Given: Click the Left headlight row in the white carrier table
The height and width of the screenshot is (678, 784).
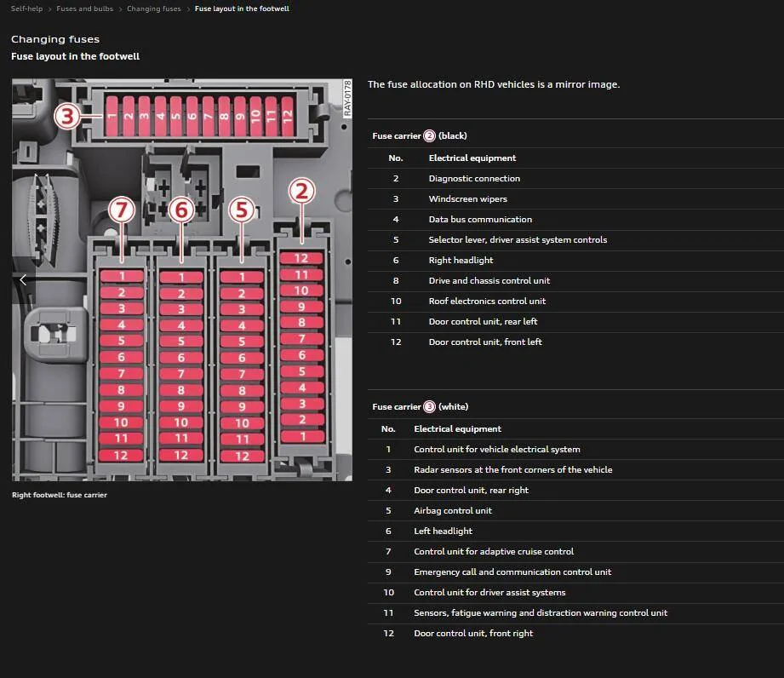Looking at the screenshot, I should click(443, 531).
